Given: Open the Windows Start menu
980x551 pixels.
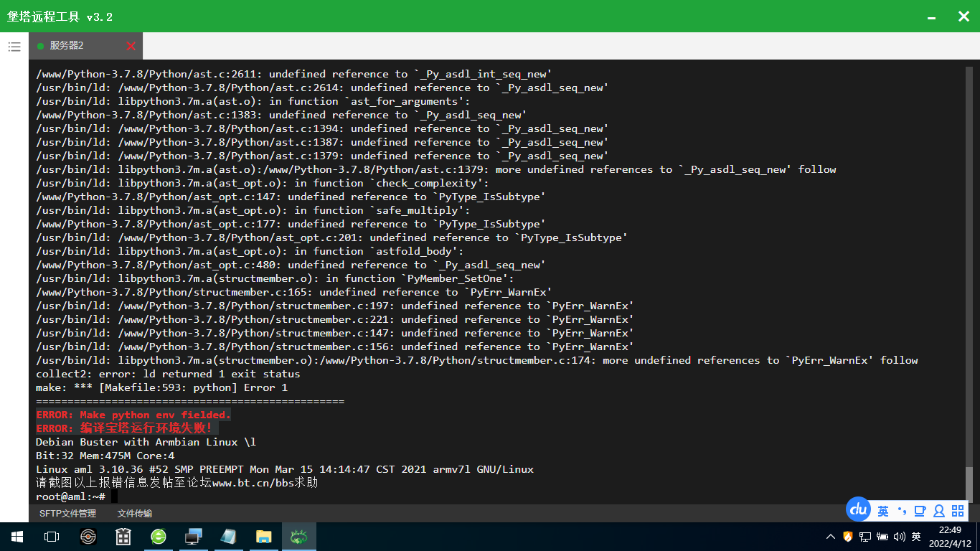Looking at the screenshot, I should [17, 537].
